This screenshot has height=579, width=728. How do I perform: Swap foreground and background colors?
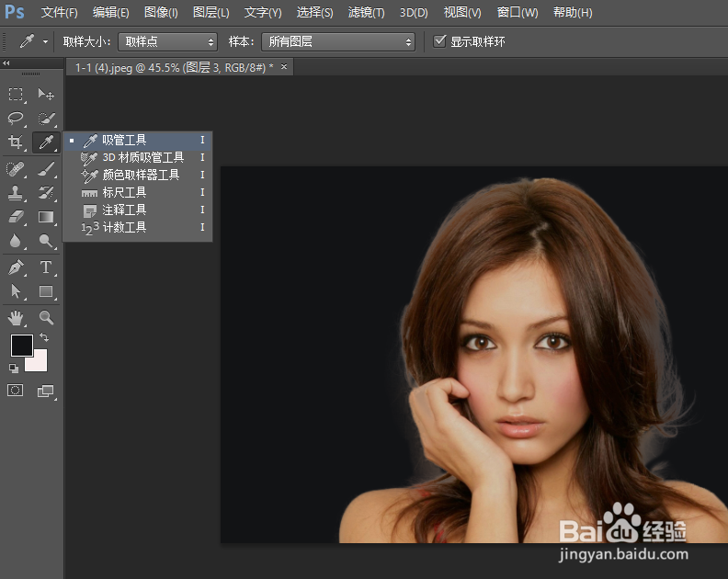pyautogui.click(x=44, y=337)
